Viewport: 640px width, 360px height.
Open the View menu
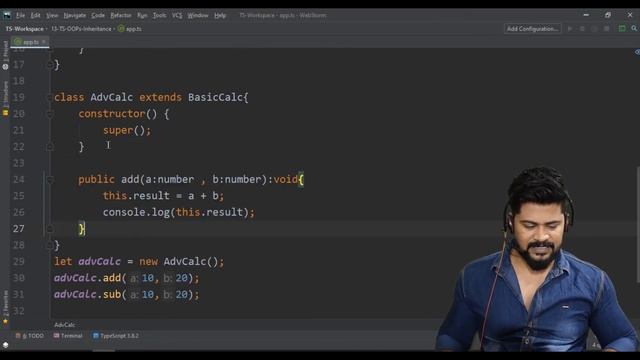click(x=52, y=16)
